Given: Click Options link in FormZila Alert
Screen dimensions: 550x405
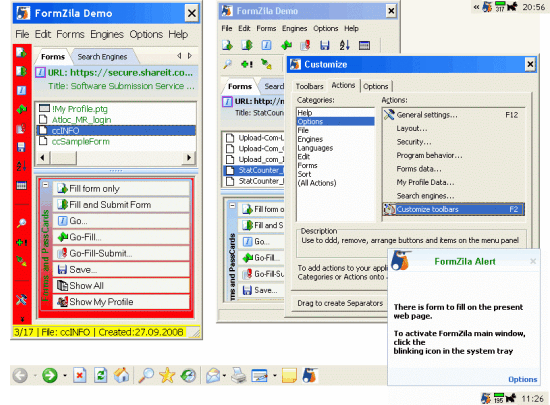Looking at the screenshot, I should (x=522, y=379).
